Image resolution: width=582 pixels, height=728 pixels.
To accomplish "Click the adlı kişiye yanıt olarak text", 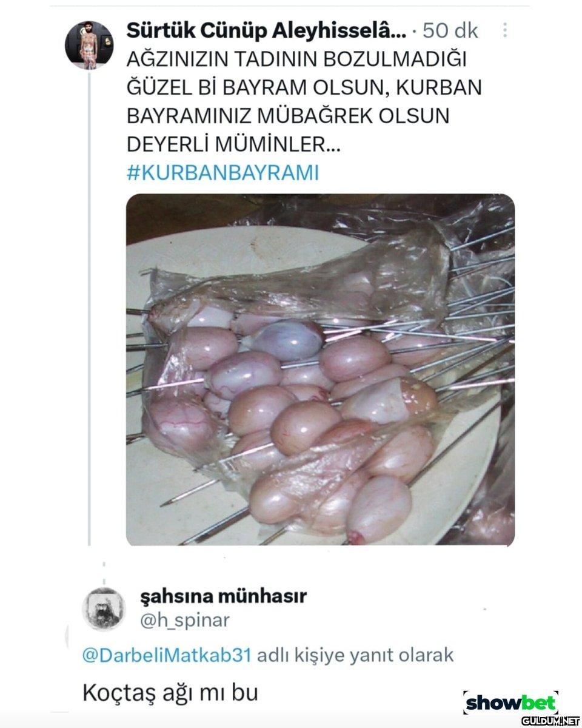I will click(x=355, y=656).
